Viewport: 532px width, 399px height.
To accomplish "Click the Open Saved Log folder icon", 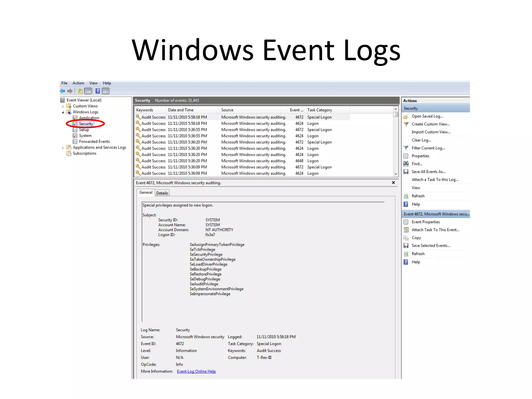I will 406,116.
